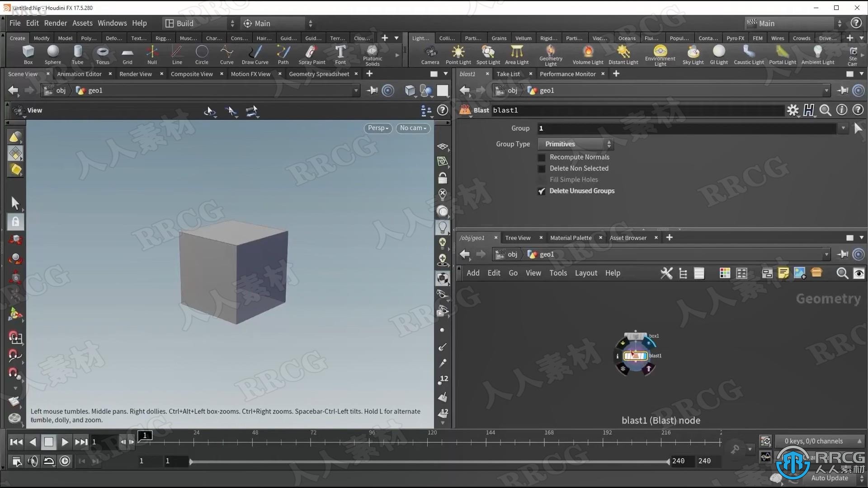Image resolution: width=868 pixels, height=488 pixels.
Task: Jump to first frame
Action: tap(16, 442)
